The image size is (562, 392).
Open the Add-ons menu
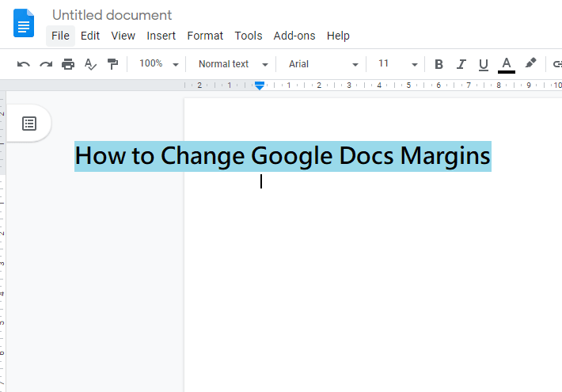click(294, 36)
